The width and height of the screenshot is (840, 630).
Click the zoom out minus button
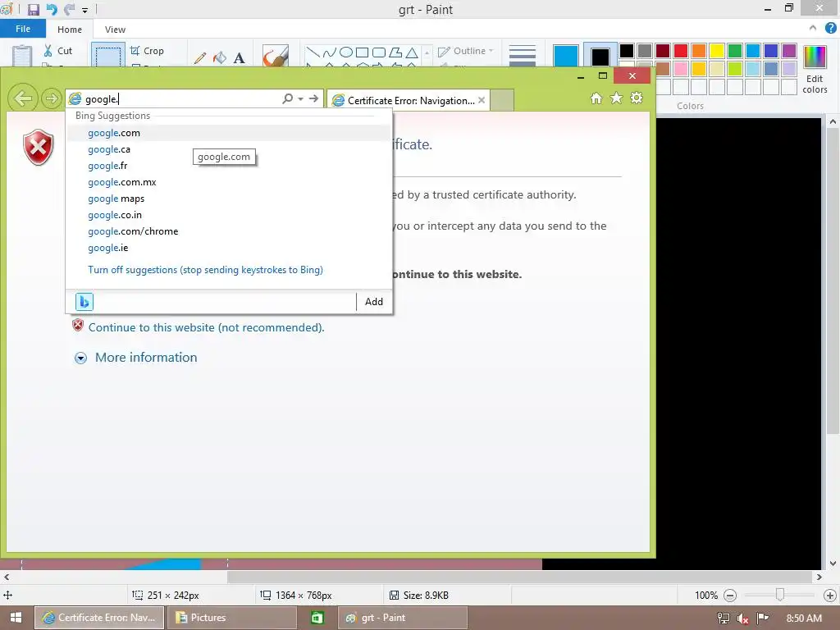coord(729,596)
